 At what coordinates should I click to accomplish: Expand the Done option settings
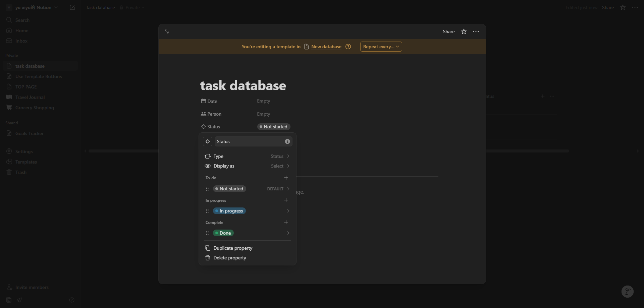(x=288, y=233)
